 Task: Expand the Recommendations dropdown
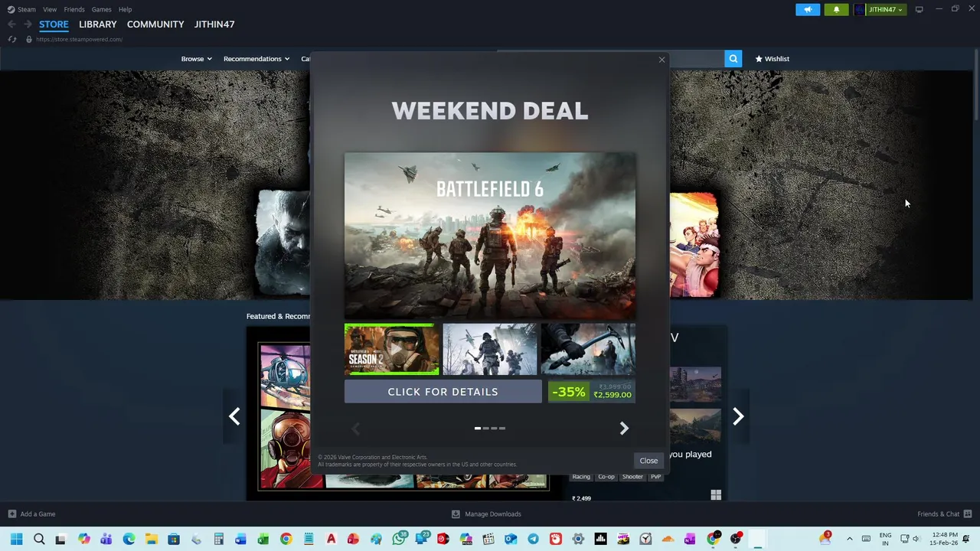[x=256, y=59]
